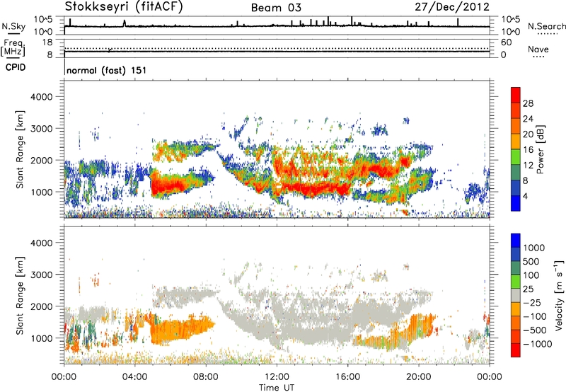Click the power colorbar red segment
Image resolution: width=566 pixels, height=392 pixels.
click(x=516, y=96)
